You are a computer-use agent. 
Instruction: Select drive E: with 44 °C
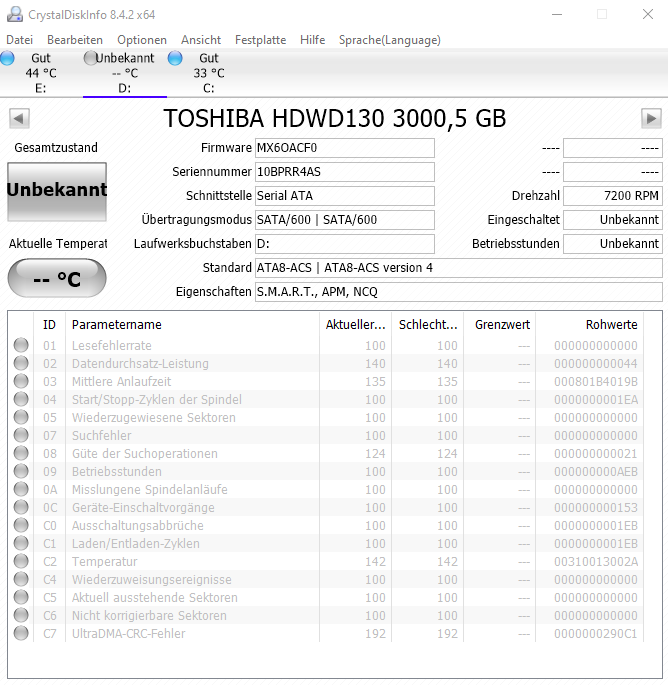click(41, 73)
